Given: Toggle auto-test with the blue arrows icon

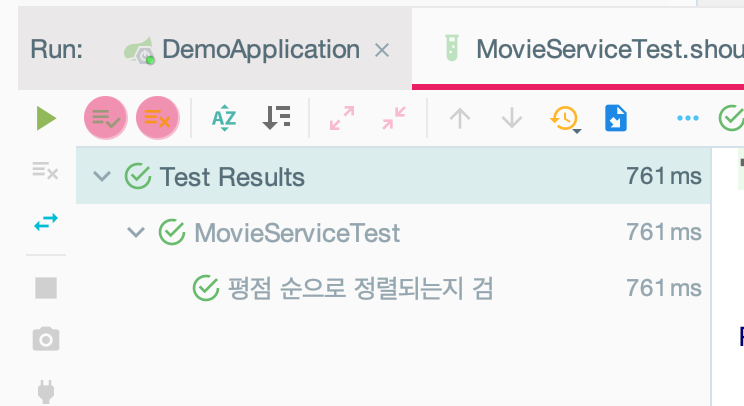Looking at the screenshot, I should pos(46,222).
